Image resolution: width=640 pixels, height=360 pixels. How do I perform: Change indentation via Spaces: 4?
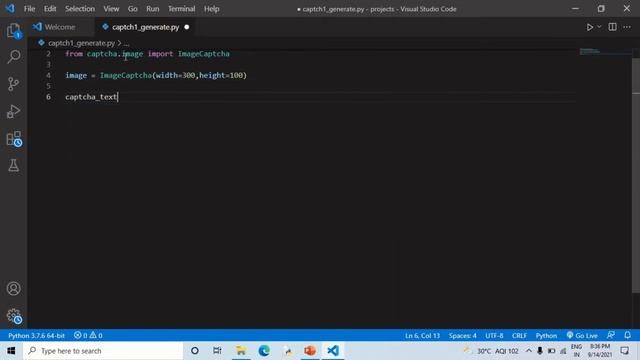[x=462, y=336]
